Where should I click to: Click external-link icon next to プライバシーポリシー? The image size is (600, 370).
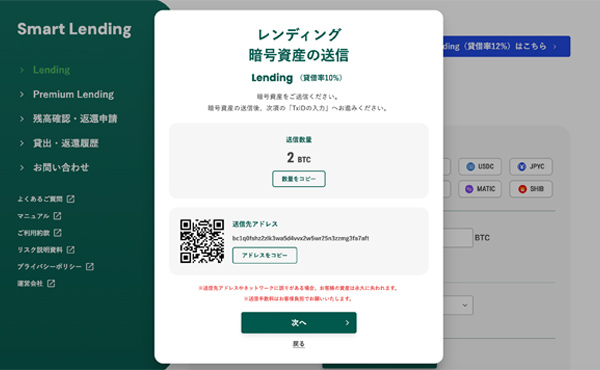pos(90,266)
